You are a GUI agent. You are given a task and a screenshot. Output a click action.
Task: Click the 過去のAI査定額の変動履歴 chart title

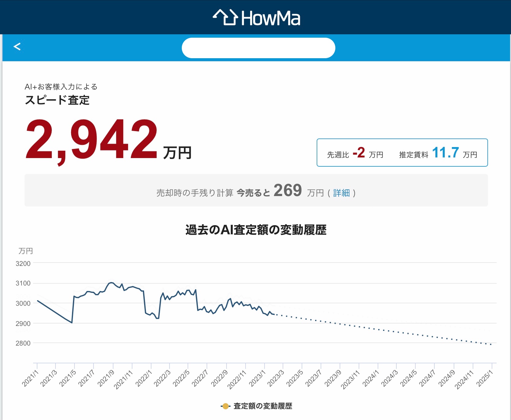[x=256, y=230]
